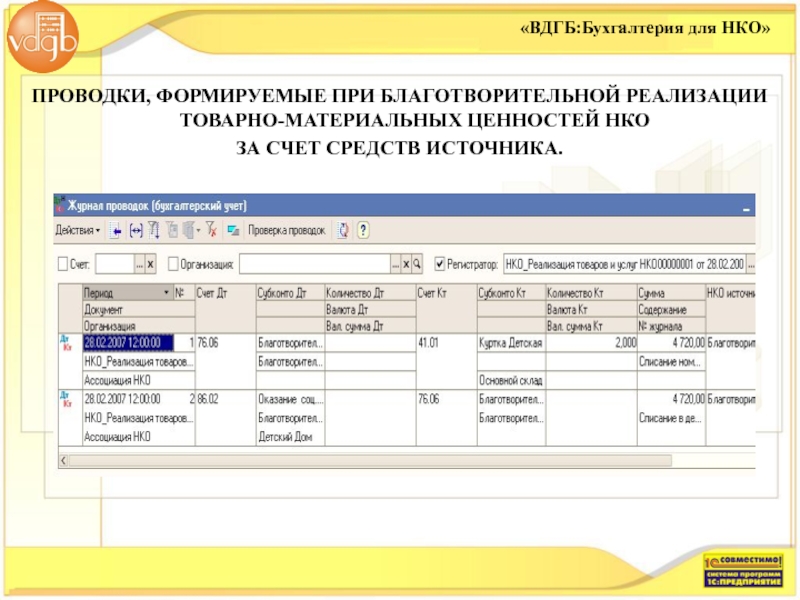Click the refresh list icon

coord(343,231)
